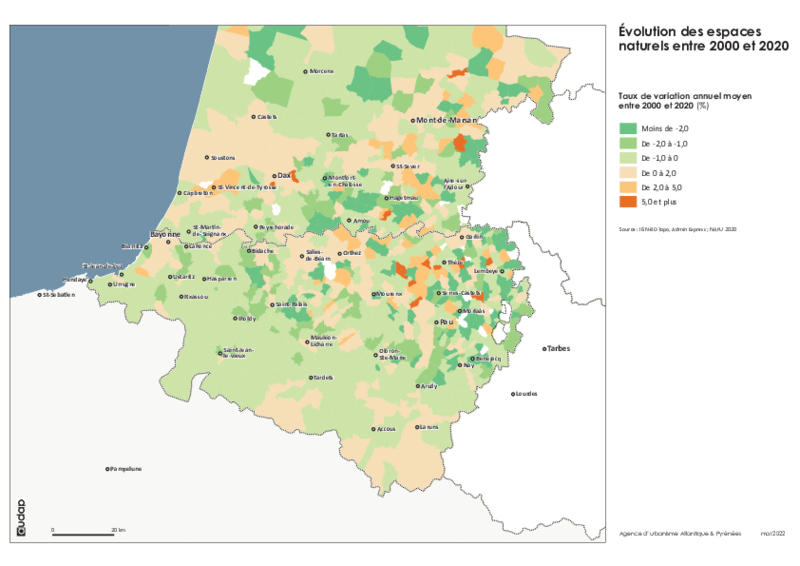Screen dimensions: 800x566
Task: Click the Aire-sur-l'Adour label
Action: pyautogui.click(x=455, y=184)
